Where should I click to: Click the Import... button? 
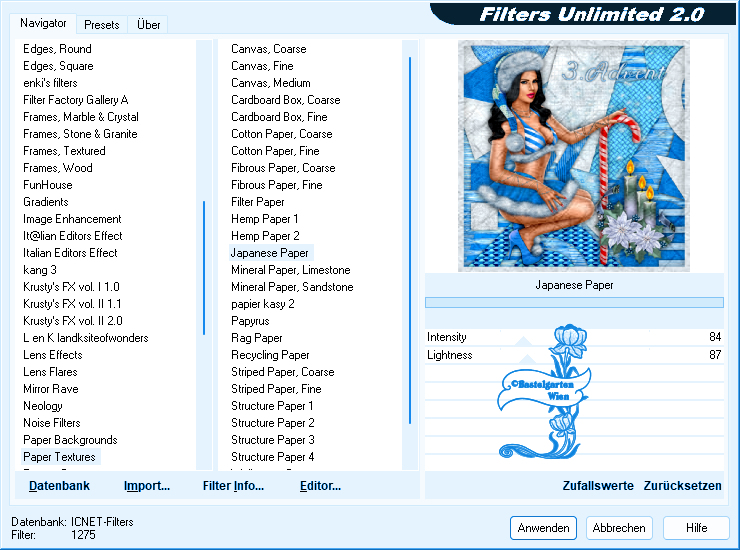pyautogui.click(x=147, y=486)
